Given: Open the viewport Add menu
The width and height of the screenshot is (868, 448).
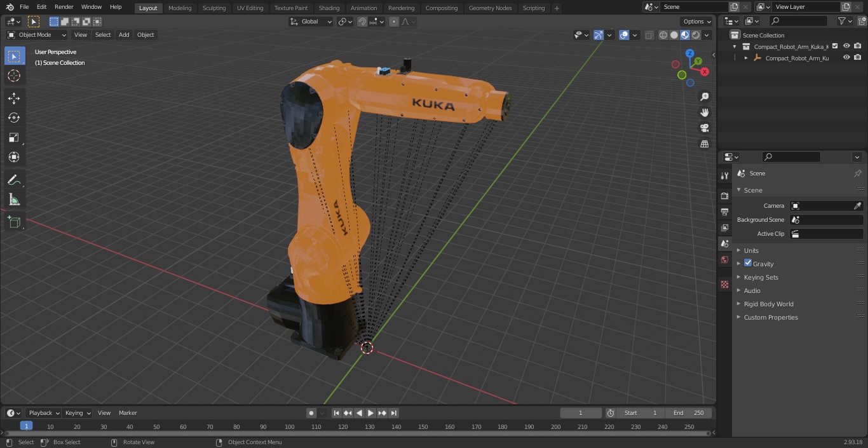Looking at the screenshot, I should (x=124, y=35).
